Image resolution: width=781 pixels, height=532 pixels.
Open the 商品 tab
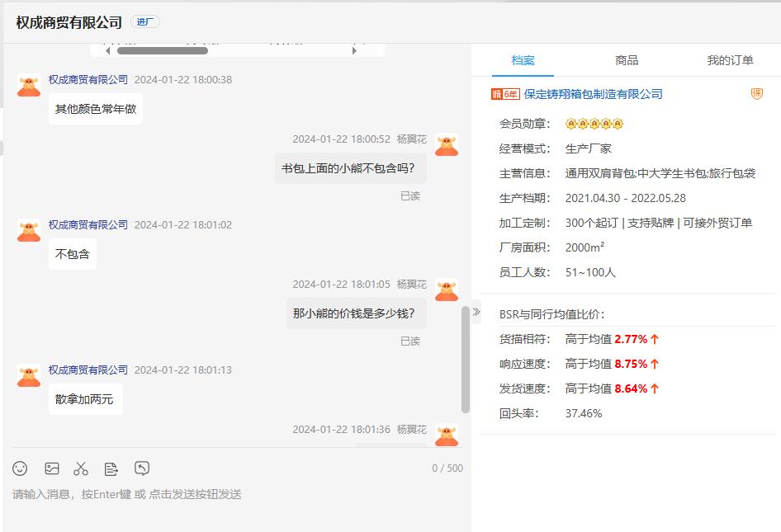coord(627,60)
